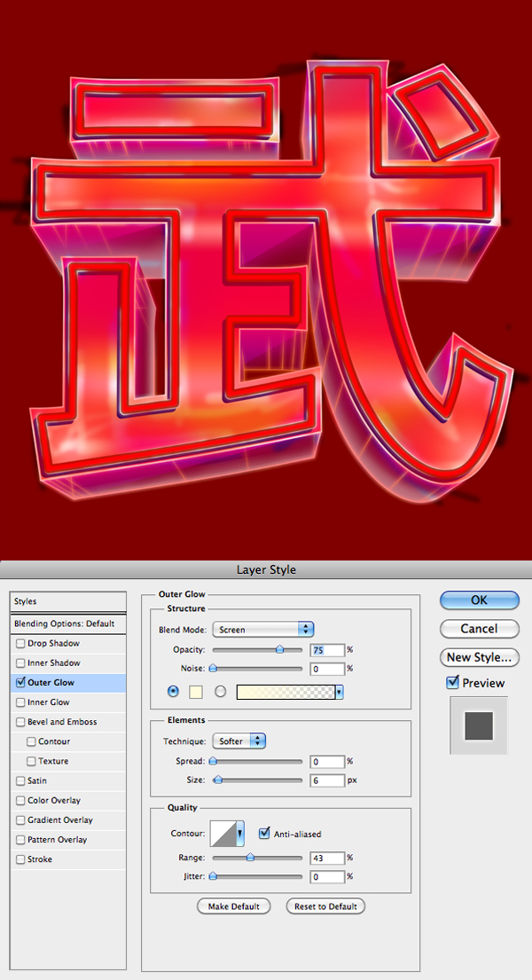The width and height of the screenshot is (532, 980).
Task: Select the gradient glow radio button
Action: click(220, 692)
